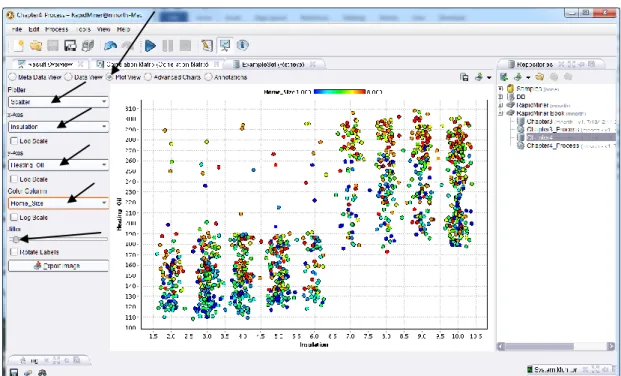Switch to Results perspective chart icon

click(x=225, y=46)
